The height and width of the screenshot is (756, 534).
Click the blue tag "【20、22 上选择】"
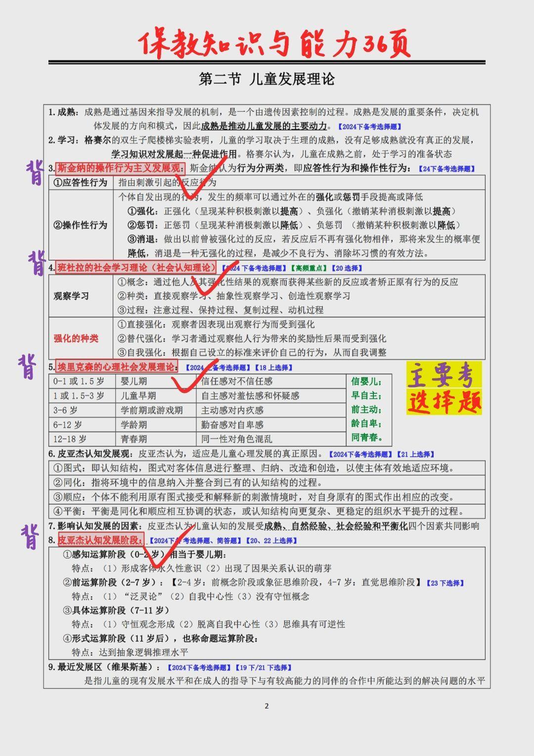tap(271, 541)
